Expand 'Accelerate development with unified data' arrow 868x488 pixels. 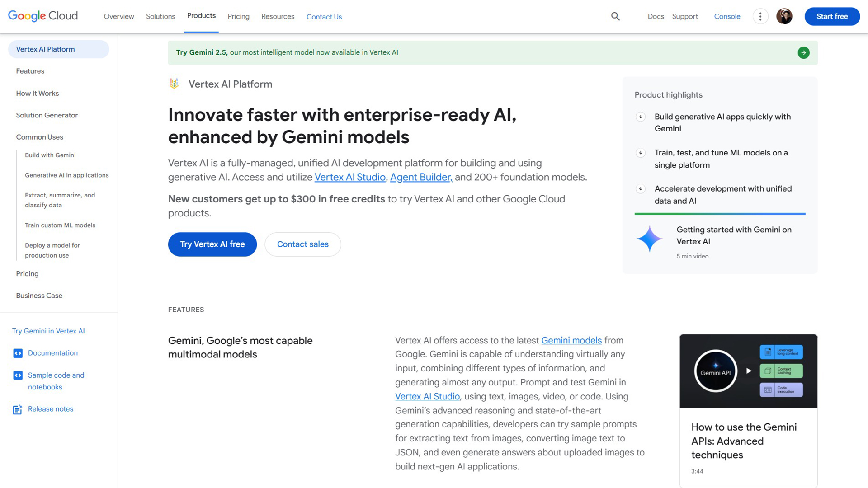[x=641, y=189]
